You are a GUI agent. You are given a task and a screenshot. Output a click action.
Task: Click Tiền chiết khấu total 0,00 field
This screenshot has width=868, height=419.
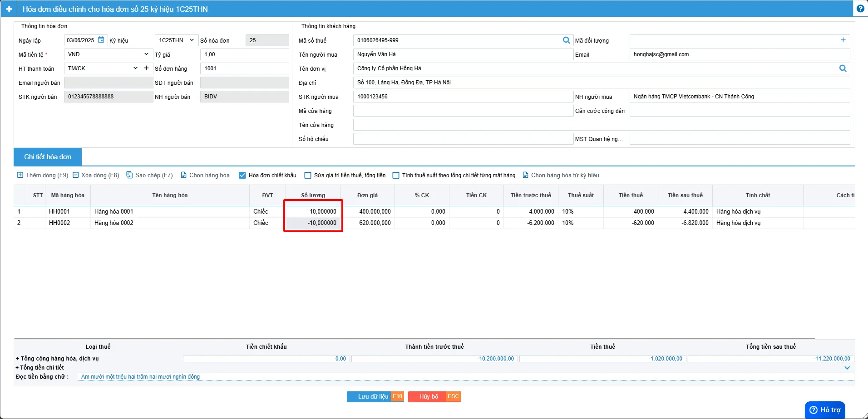[x=266, y=359]
